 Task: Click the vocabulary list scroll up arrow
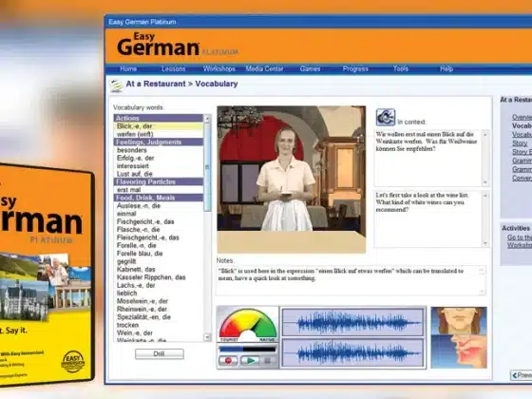coord(207,119)
